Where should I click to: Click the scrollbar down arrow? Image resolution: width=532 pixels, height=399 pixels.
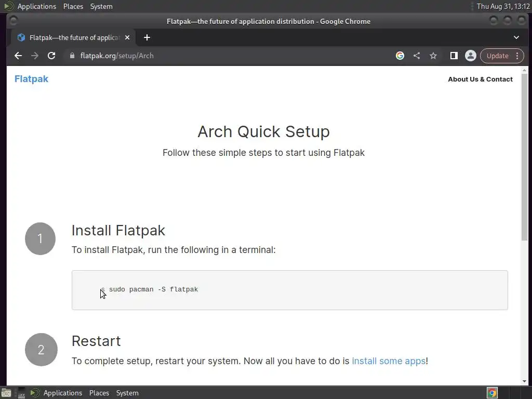pyautogui.click(x=525, y=381)
